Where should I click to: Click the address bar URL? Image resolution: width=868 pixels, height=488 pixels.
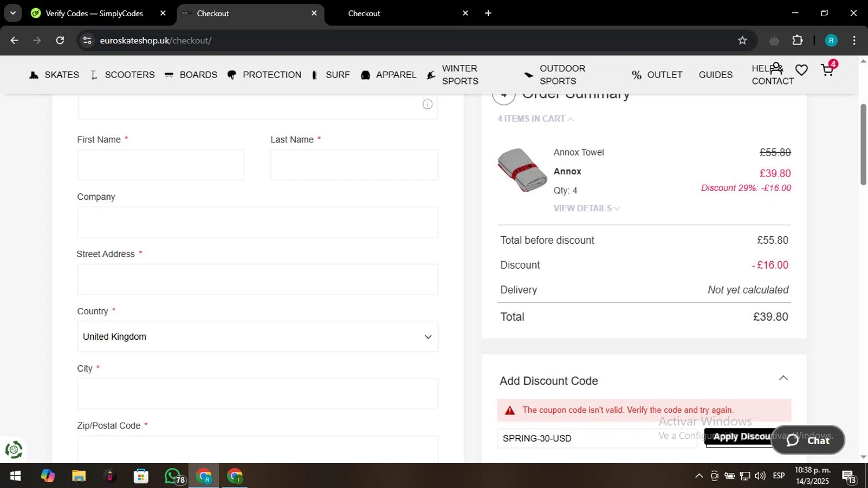pos(156,41)
